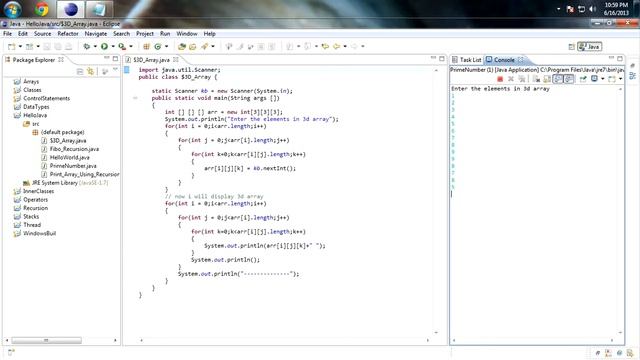Open the Source menu
Screen dimensions: 640x360
42,34
